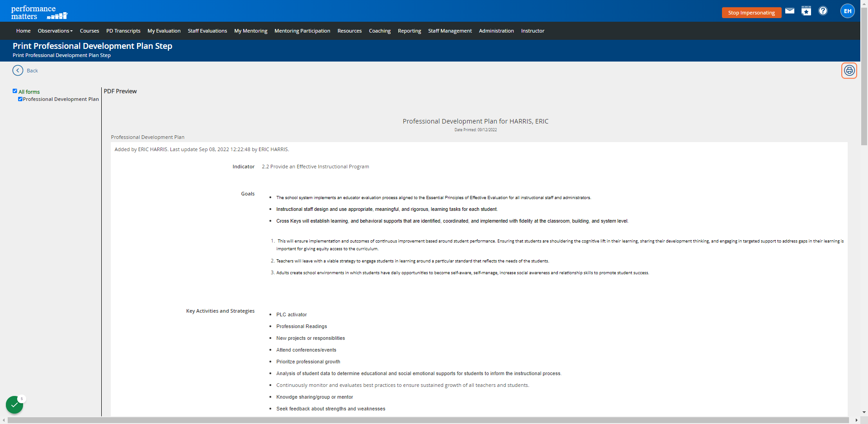Click the Back link text
868x424 pixels.
(33, 71)
